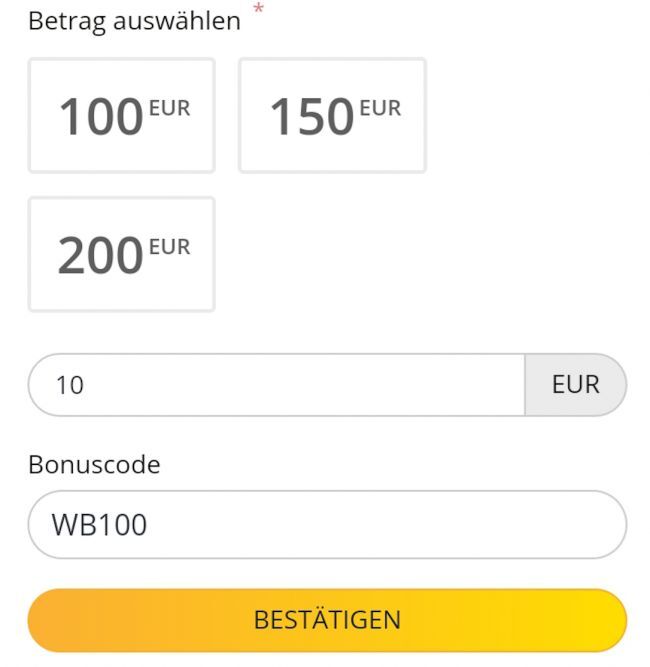Click the red required asterisk

tap(258, 10)
